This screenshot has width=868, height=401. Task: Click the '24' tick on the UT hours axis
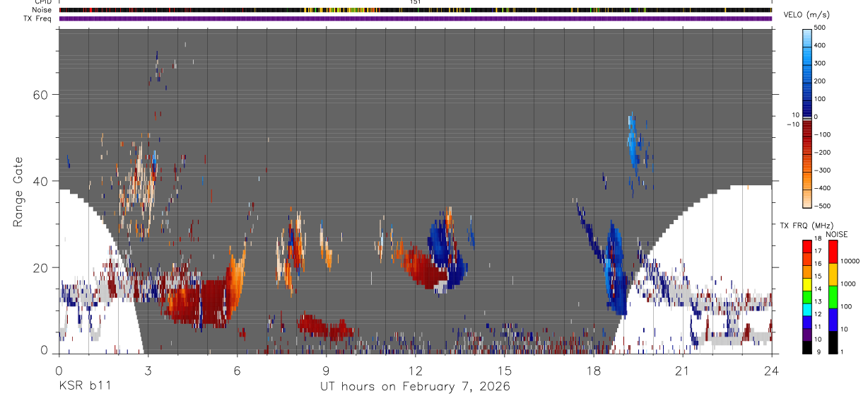click(x=772, y=371)
